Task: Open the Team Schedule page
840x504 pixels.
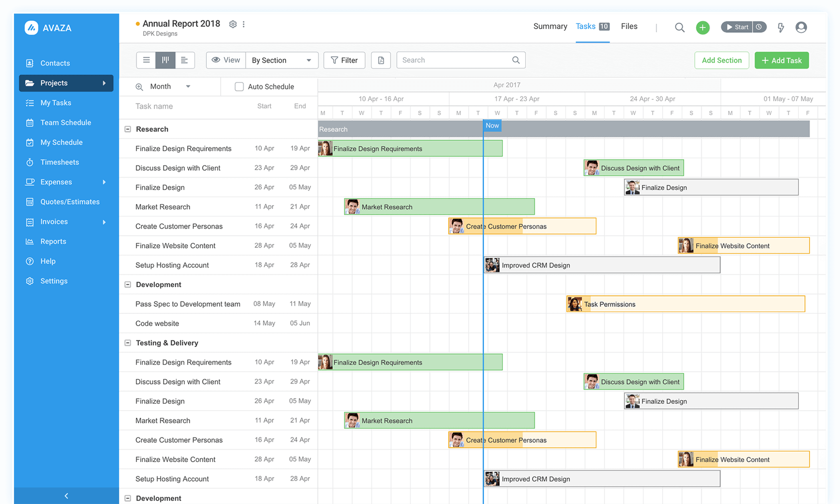Action: click(66, 122)
